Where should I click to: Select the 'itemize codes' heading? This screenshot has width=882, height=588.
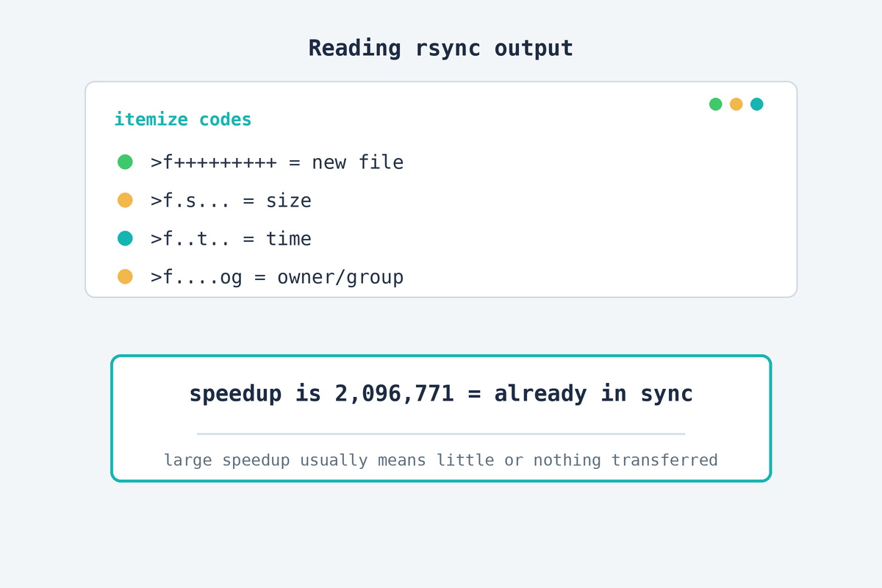183,119
